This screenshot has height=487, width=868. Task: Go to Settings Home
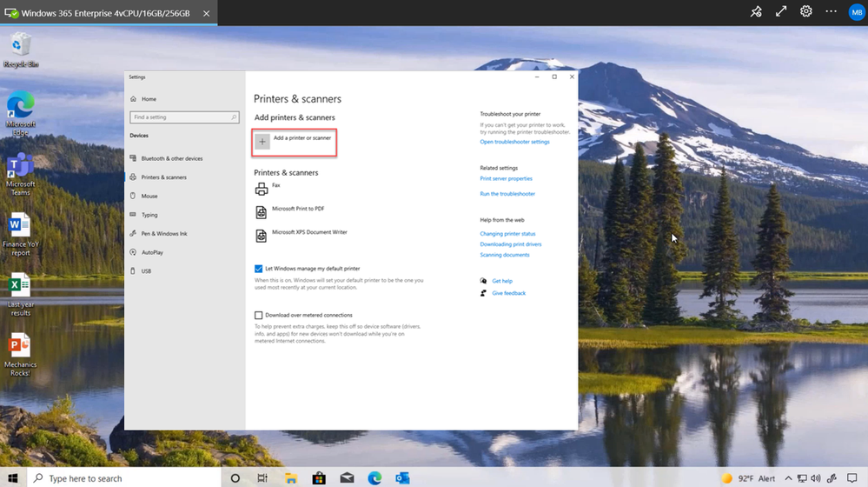pos(143,99)
